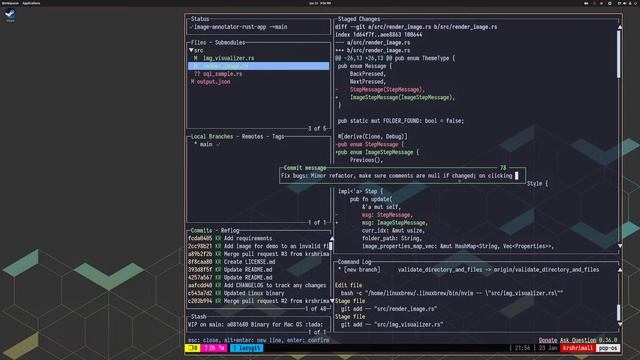Click the pop-os hostname segment
The width and height of the screenshot is (640, 360).
(608, 348)
